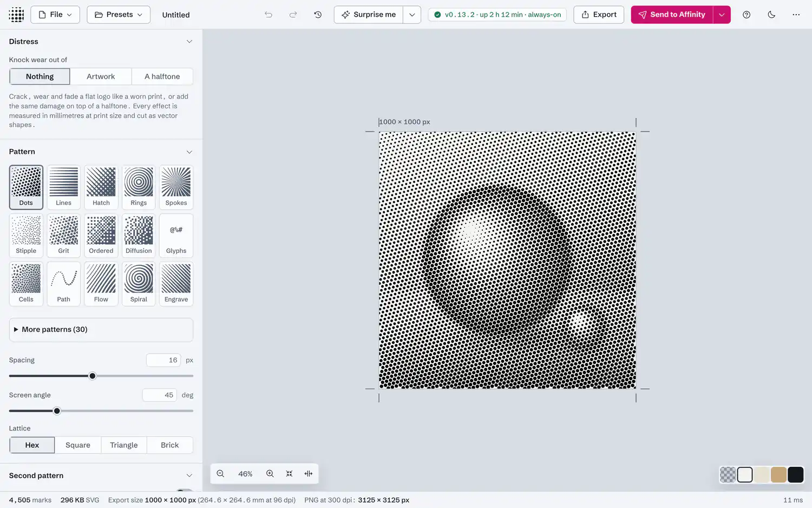Viewport: 812px width, 508px height.
Task: Collapse the Distress section
Action: (189, 42)
